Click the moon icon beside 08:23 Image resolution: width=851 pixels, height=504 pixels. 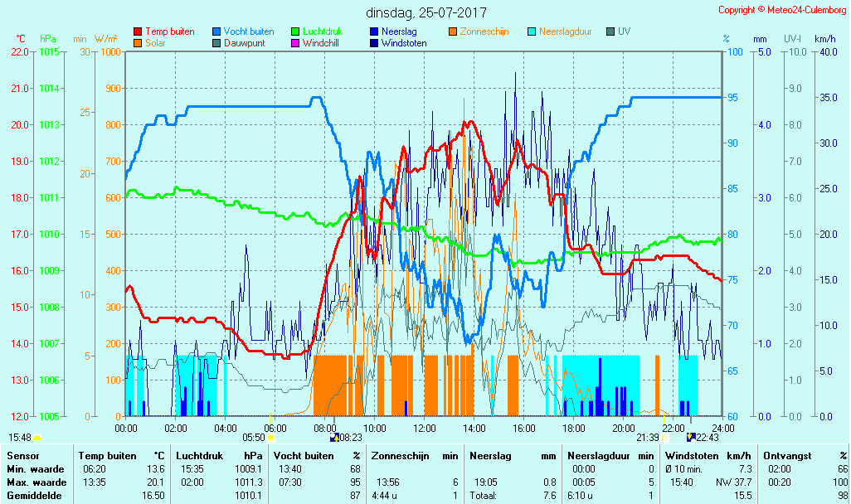click(x=334, y=438)
